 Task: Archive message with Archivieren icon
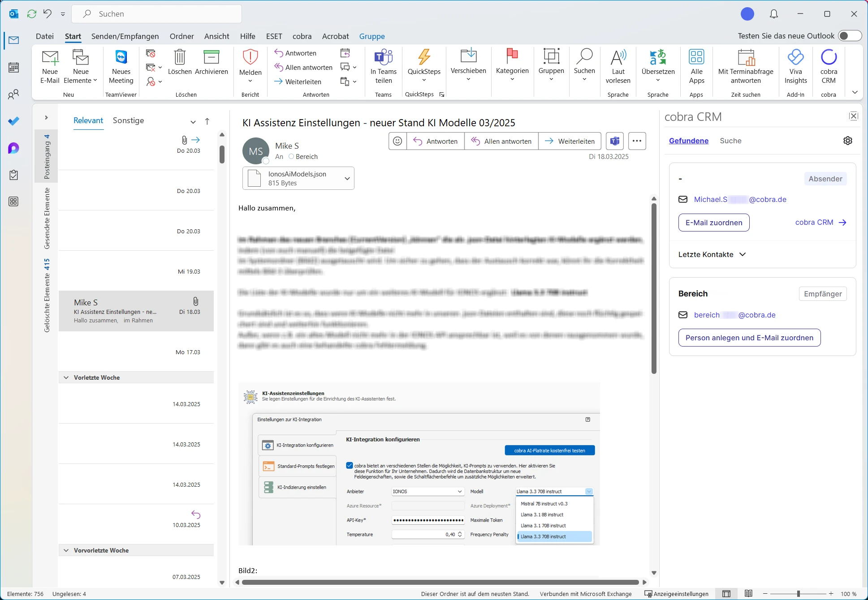pos(212,57)
